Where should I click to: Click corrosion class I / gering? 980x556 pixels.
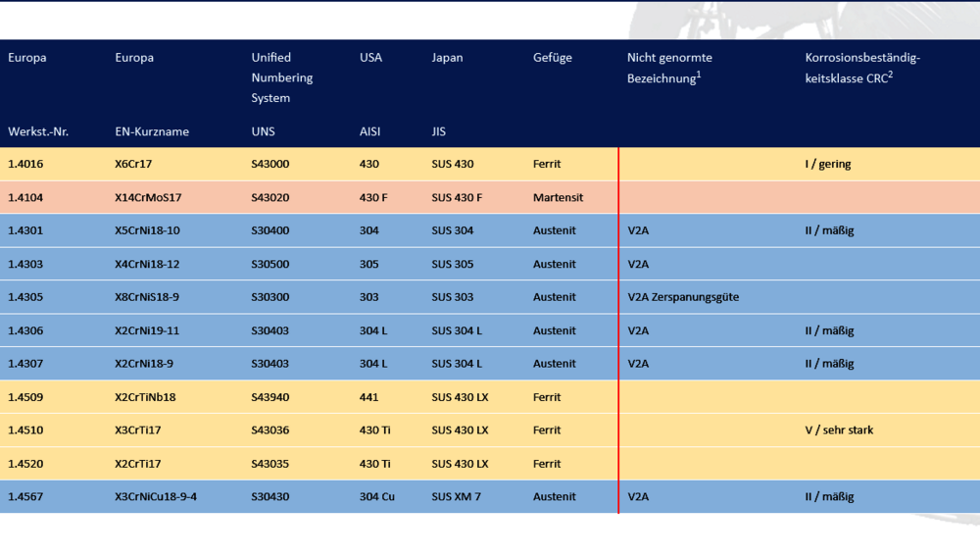(828, 164)
